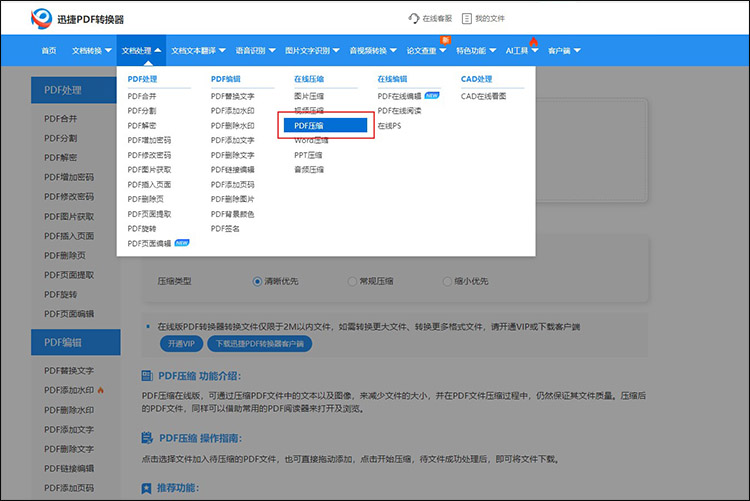750x501 pixels.
Task: Click the NEW badge beside PDF在线编辑
Action: coord(432,95)
